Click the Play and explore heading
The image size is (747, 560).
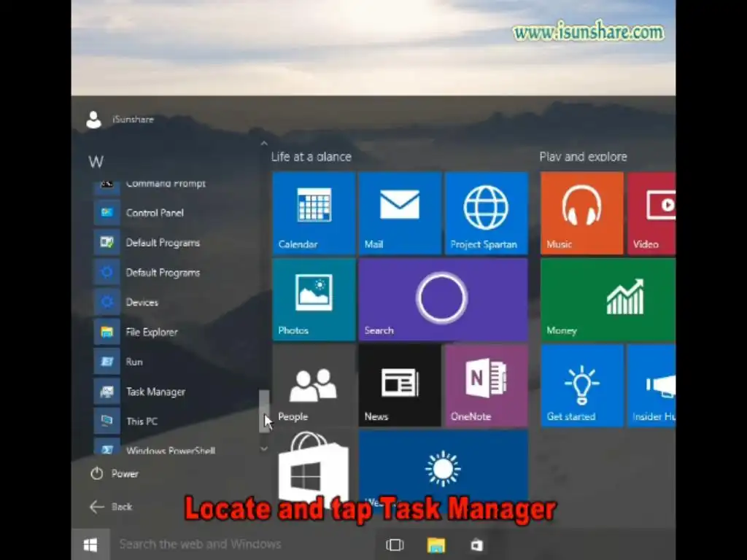(x=583, y=157)
